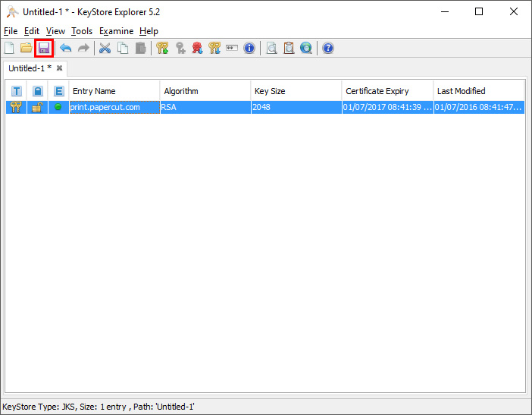Open KeyStore Properties with blue info icon
Image resolution: width=532 pixels, height=415 pixels.
(249, 48)
